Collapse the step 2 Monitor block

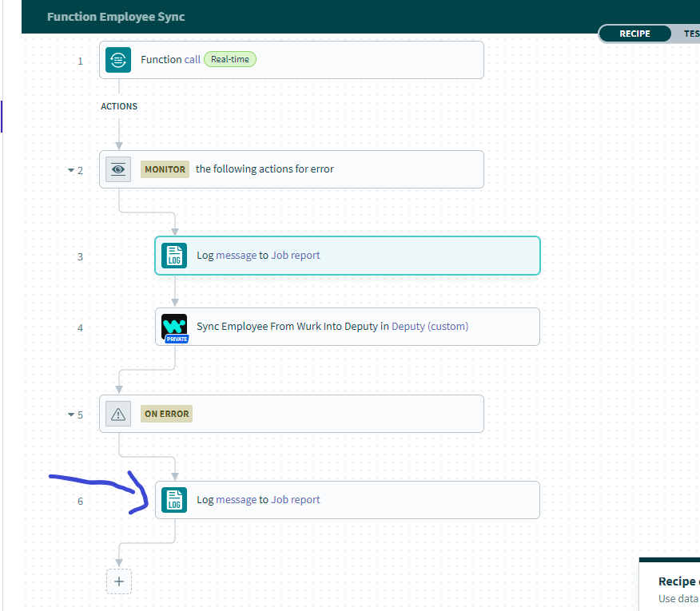pos(70,170)
